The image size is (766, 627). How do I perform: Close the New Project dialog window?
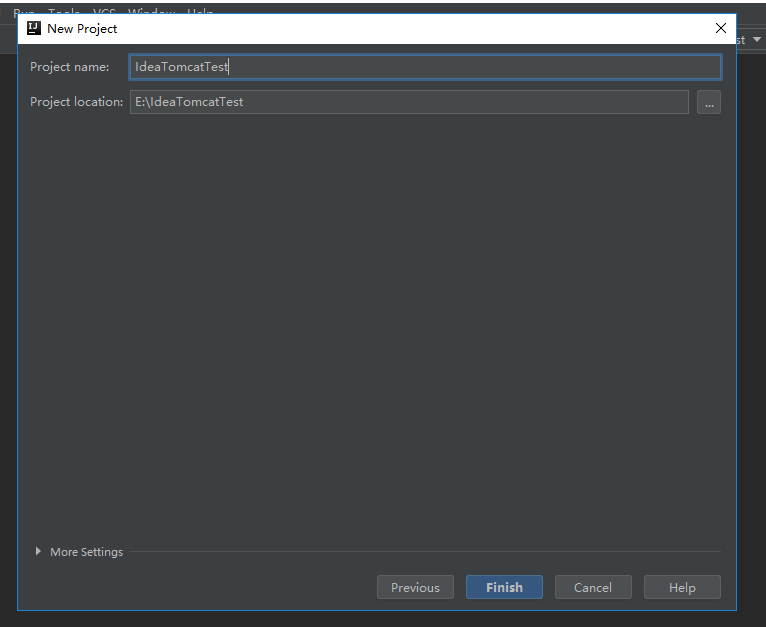coord(721,28)
